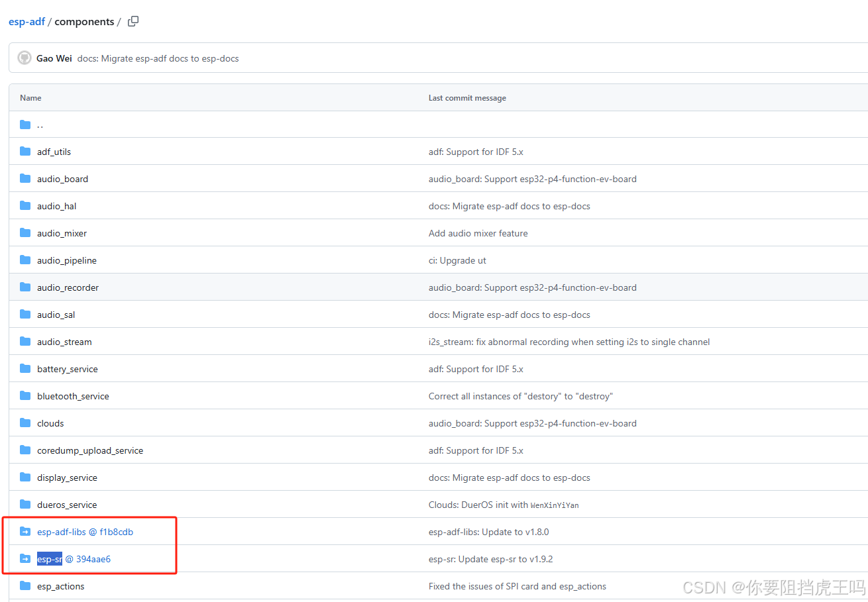868x602 pixels.
Task: Click the esp_actions folder icon
Action: coord(25,586)
